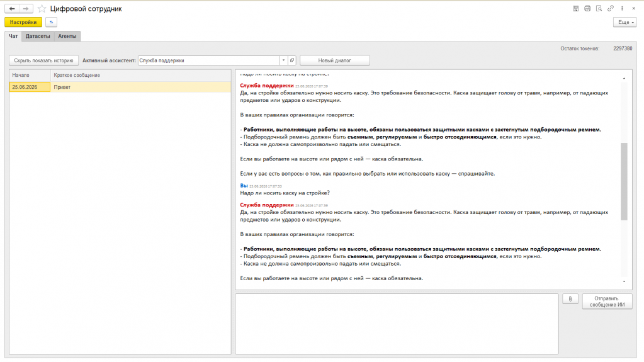
Task: Open the assistant entry with the open-form icon
Action: pyautogui.click(x=292, y=60)
